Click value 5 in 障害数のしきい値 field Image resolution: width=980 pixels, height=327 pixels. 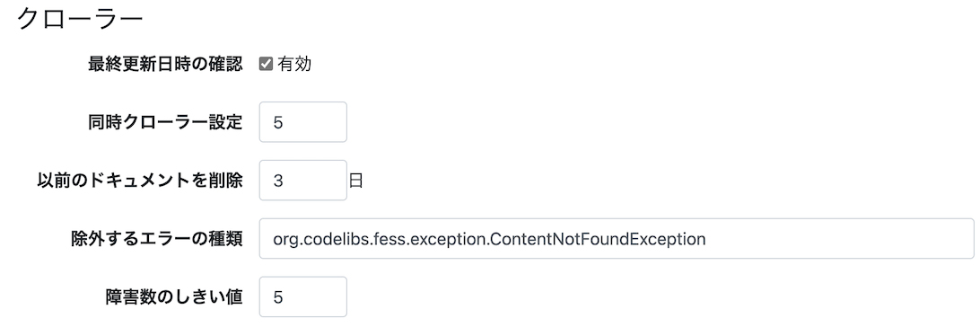pyautogui.click(x=278, y=297)
